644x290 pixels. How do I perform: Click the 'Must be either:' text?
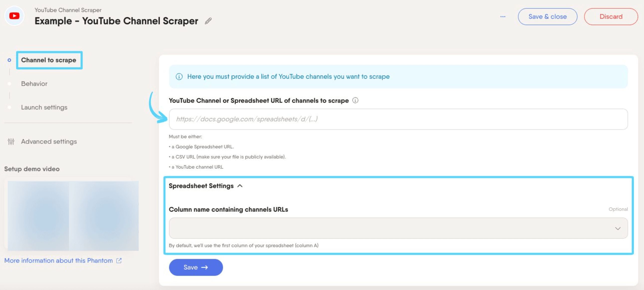click(x=185, y=137)
